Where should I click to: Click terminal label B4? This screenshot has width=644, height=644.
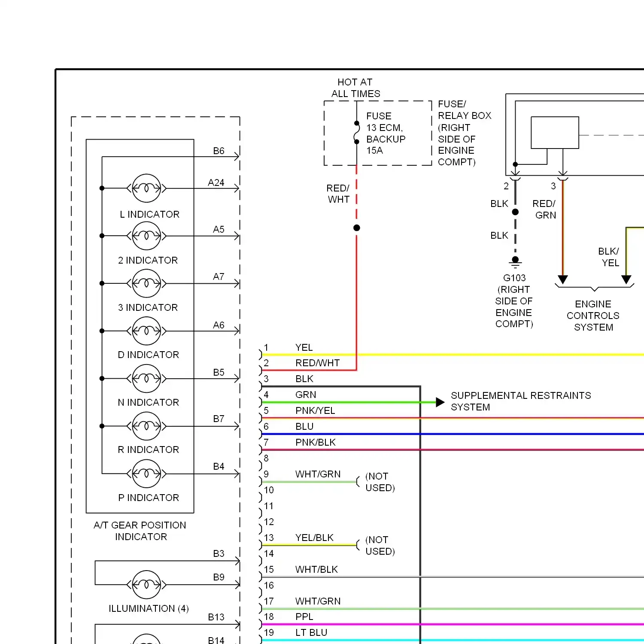(x=219, y=466)
